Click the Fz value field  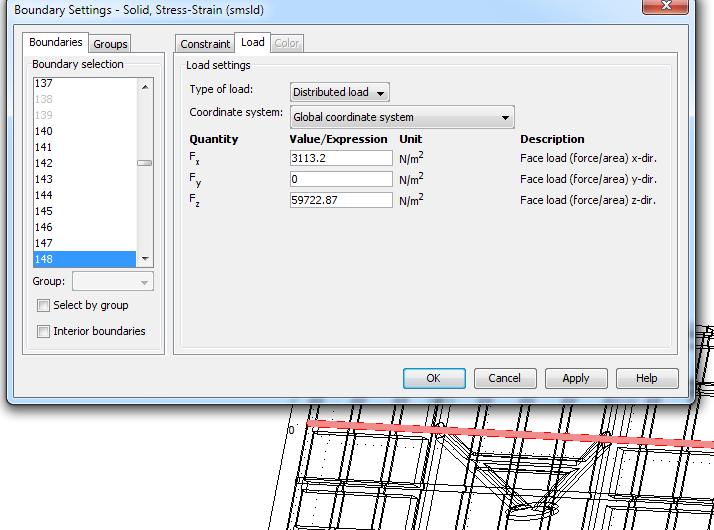(341, 200)
